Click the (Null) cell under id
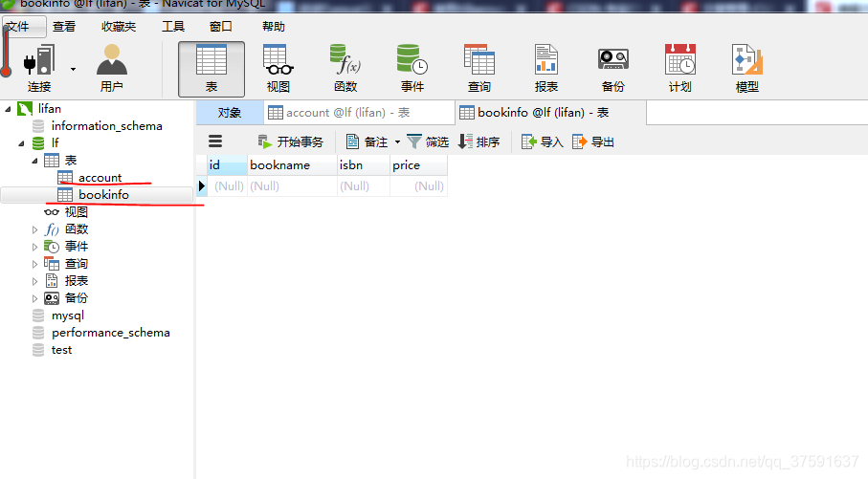Image resolution: width=868 pixels, height=479 pixels. (x=227, y=185)
